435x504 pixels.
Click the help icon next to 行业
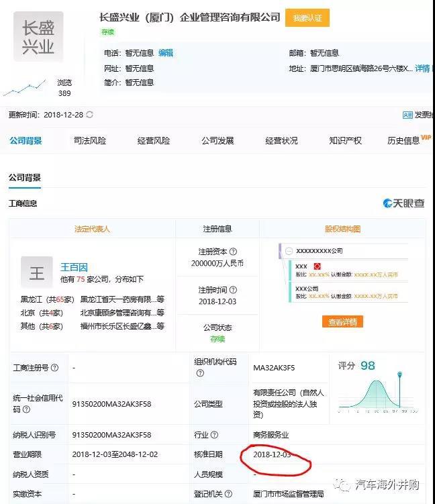click(214, 435)
